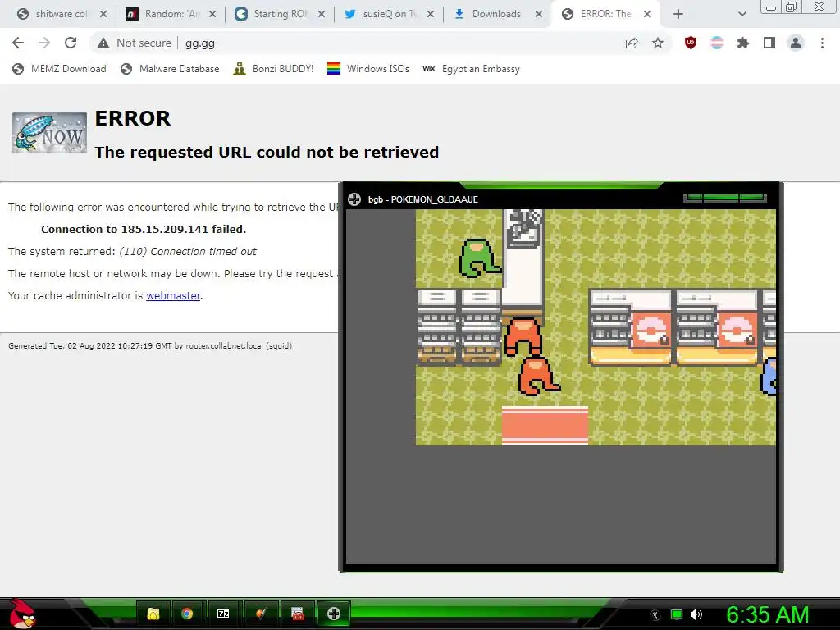840x630 pixels.
Task: Close the Random tab
Action: click(212, 14)
